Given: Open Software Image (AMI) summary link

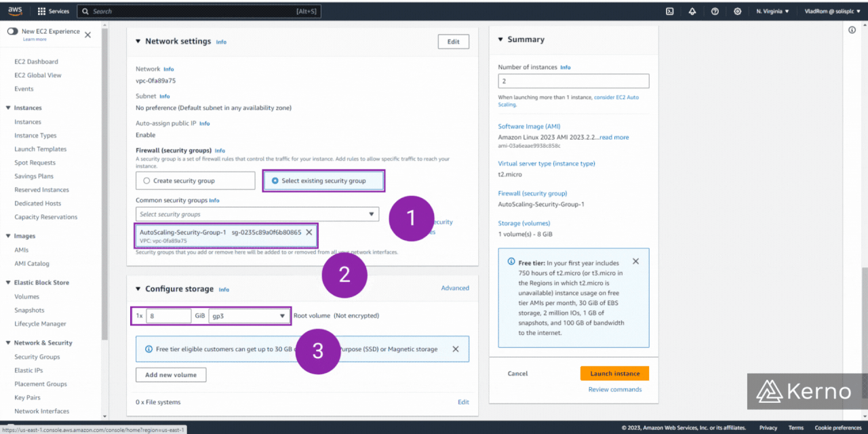Looking at the screenshot, I should (529, 127).
